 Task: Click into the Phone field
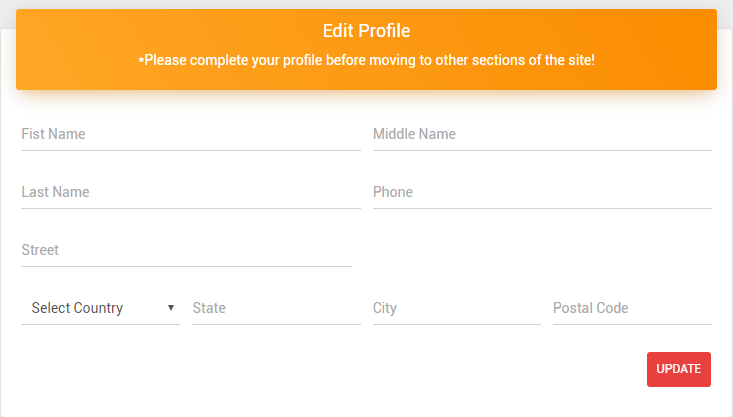coord(541,192)
